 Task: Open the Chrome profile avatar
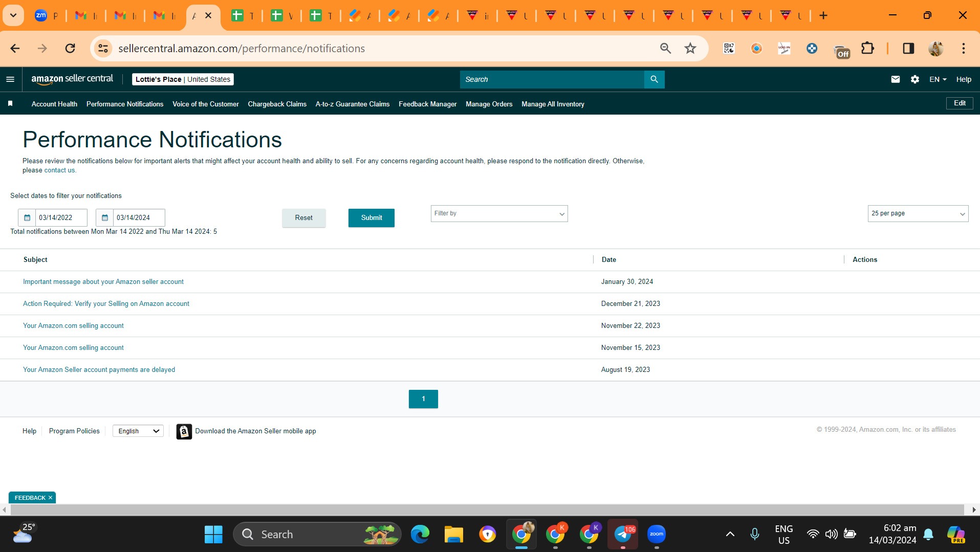936,48
